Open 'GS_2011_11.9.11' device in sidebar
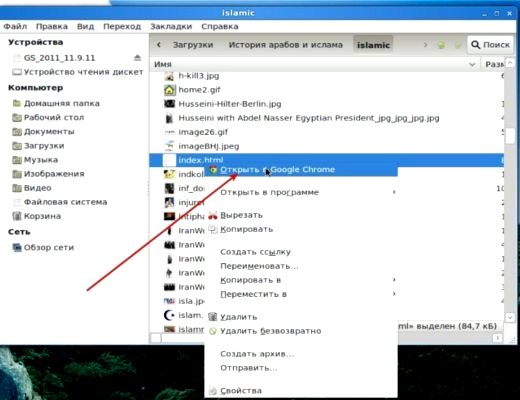 coord(59,58)
